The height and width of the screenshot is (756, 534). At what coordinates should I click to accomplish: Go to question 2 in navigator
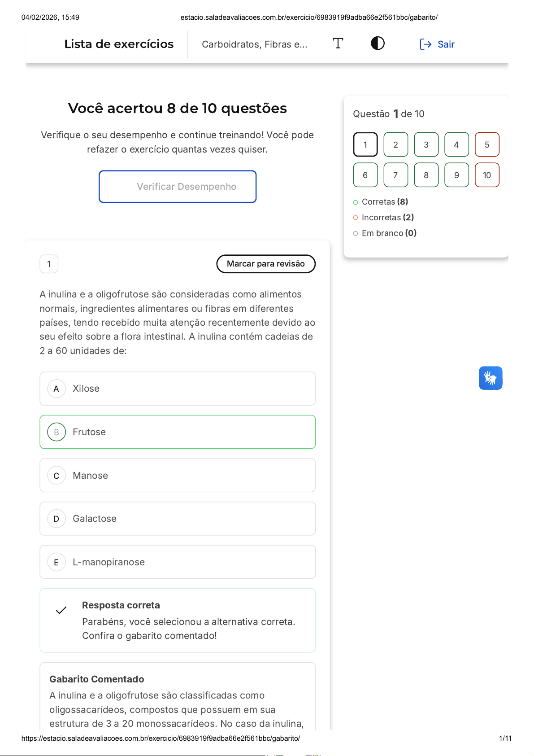click(395, 144)
